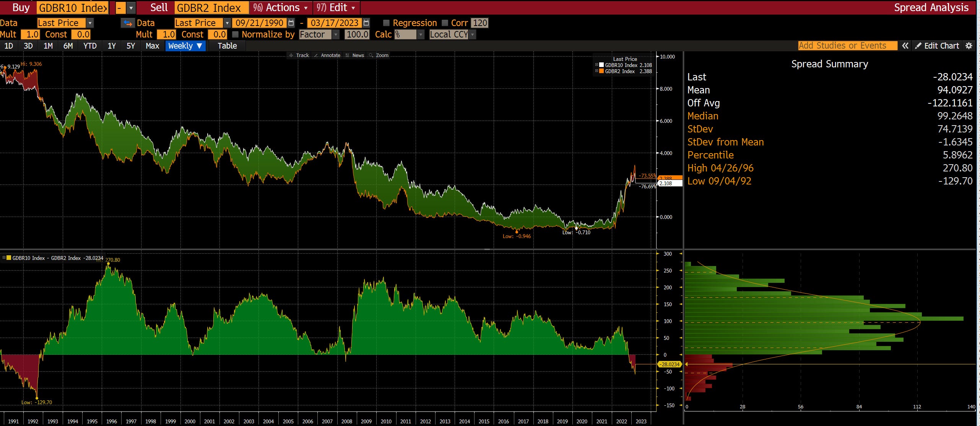Click the end date field 03/17/2023

pos(334,23)
